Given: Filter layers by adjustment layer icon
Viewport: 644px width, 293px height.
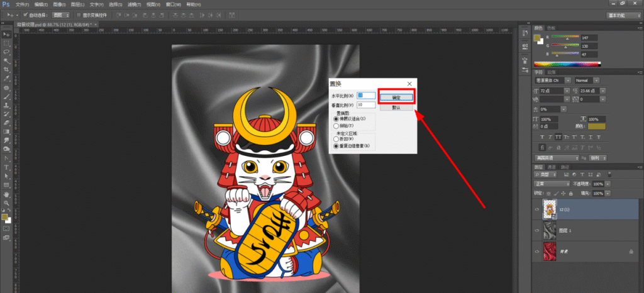Looking at the screenshot, I should 574,174.
